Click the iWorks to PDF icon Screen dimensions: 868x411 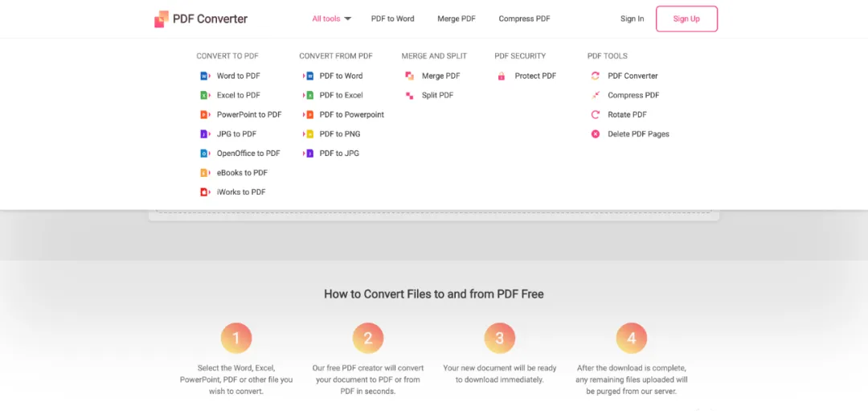[x=205, y=192]
